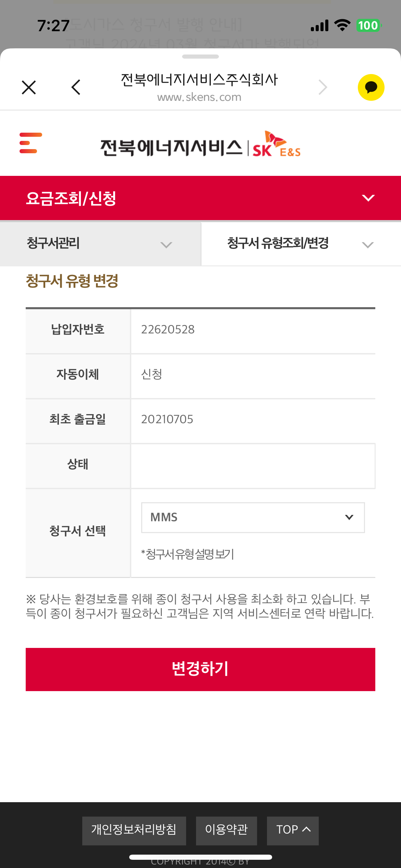Tap the drag handle of the sheet

pyautogui.click(x=200, y=57)
